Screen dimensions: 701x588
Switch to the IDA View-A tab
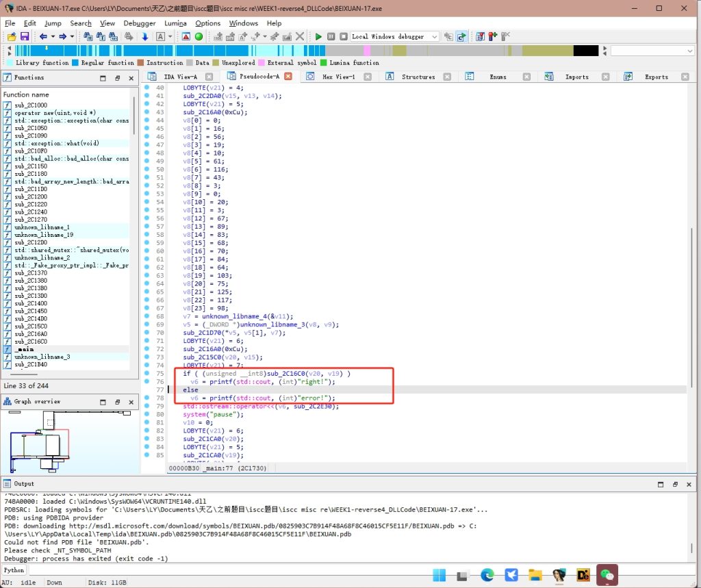tap(180, 77)
